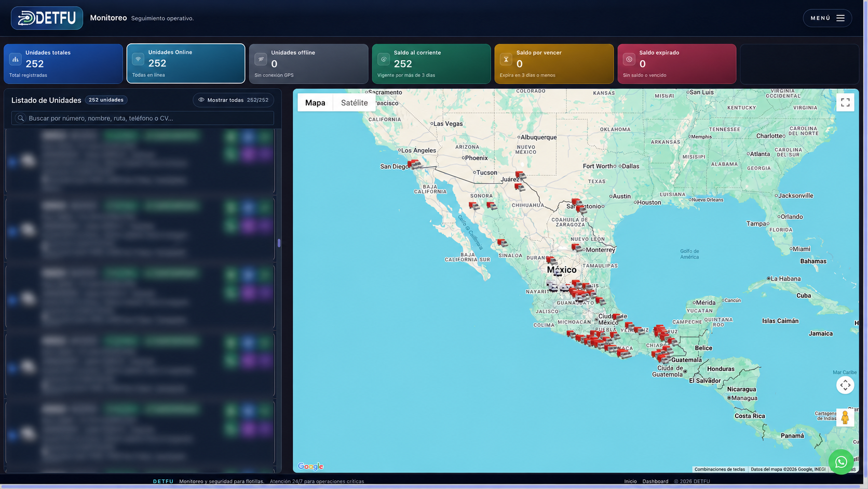Click the Los Angeles map label
This screenshot has height=489, width=868.
[418, 151]
